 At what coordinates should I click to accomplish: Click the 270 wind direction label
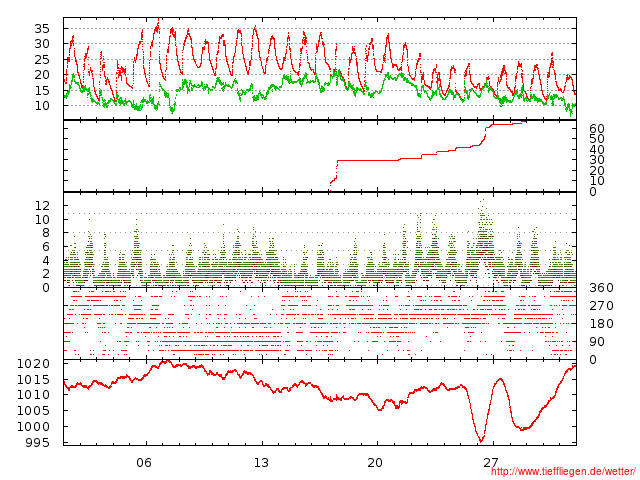601,306
